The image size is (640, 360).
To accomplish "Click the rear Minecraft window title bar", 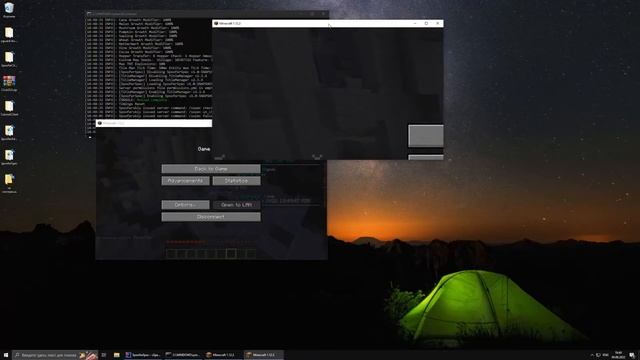I will pyautogui.click(x=154, y=123).
